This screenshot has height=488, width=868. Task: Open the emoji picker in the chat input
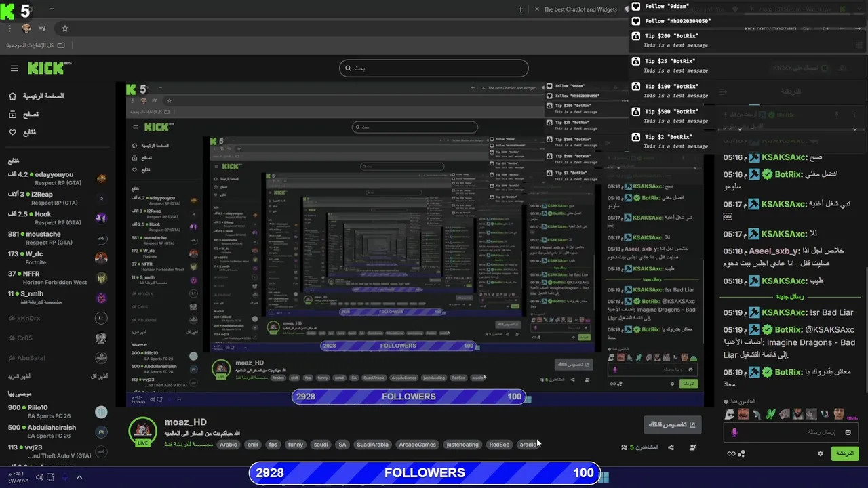click(x=848, y=432)
